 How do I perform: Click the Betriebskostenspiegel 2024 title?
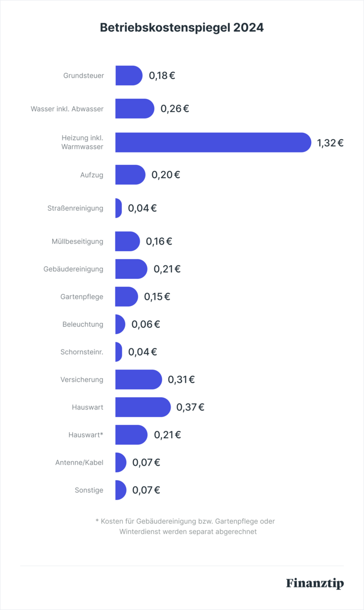pos(182,28)
